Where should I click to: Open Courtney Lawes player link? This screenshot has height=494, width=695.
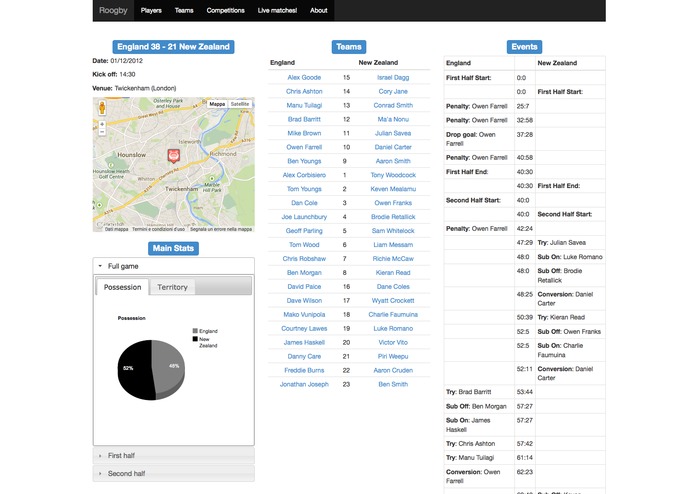click(304, 328)
